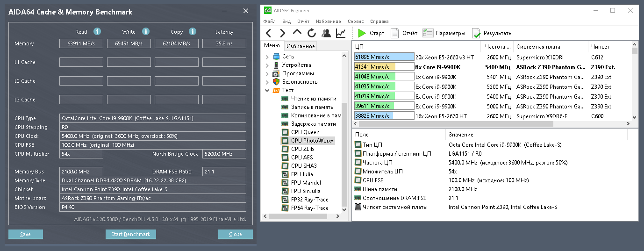Open the user management icon
644x251 pixels.
326,33
